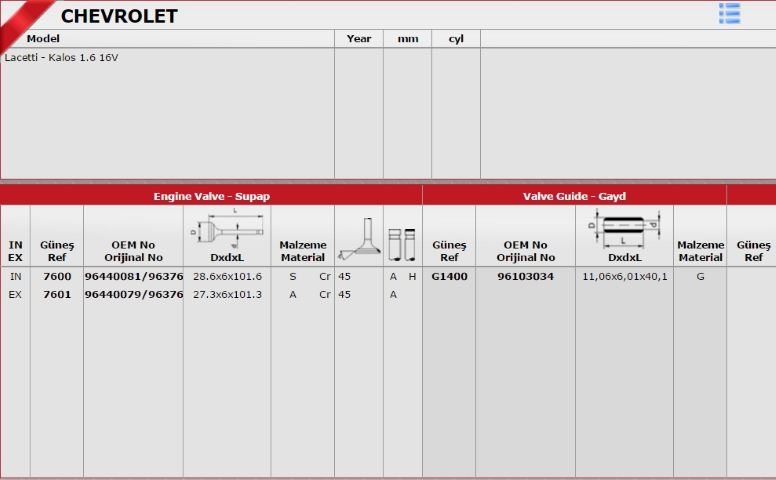Image resolution: width=776 pixels, height=480 pixels.
Task: Click dimension 28.6x6x101.6
Action: 227,276
